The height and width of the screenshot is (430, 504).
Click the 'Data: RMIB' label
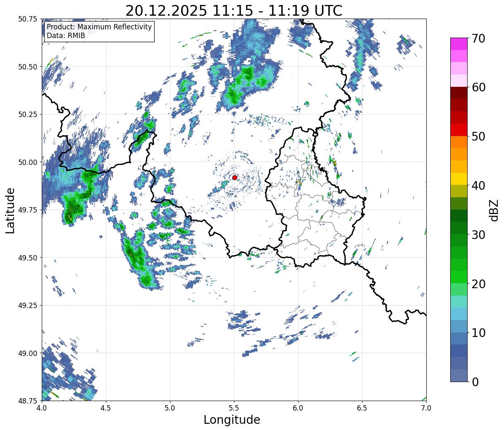pos(66,36)
